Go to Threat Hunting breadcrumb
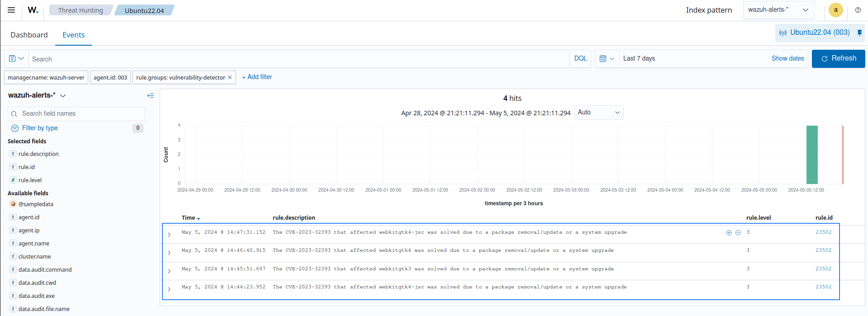The width and height of the screenshot is (868, 316). [81, 10]
